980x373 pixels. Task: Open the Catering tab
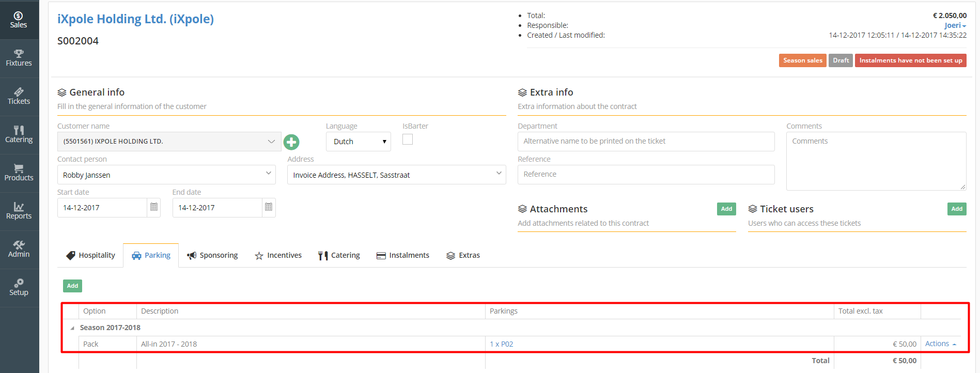coord(339,255)
